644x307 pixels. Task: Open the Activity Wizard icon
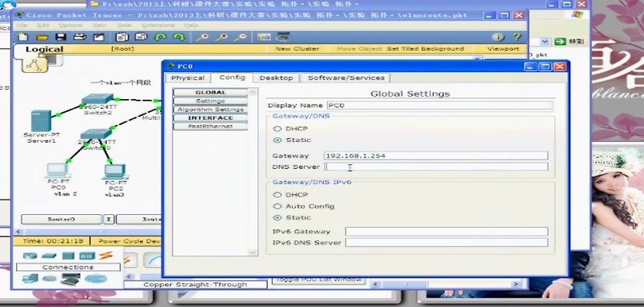99,38
